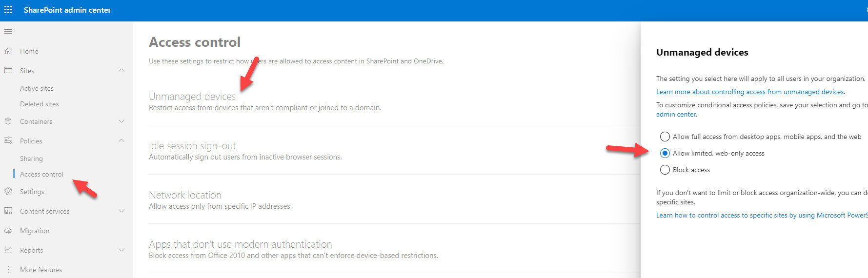Open Apps that don't use modern authentication
This screenshot has height=278, width=868.
pos(241,244)
